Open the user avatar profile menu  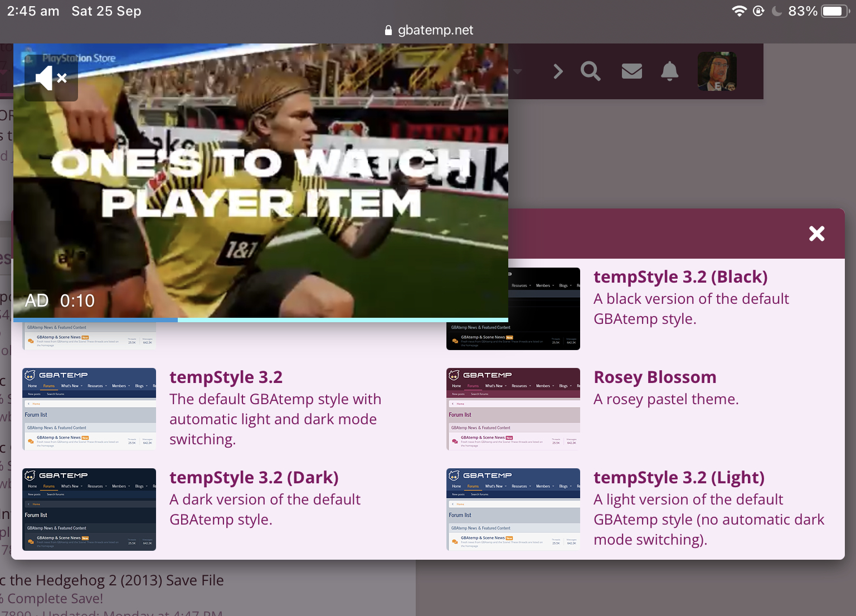717,71
